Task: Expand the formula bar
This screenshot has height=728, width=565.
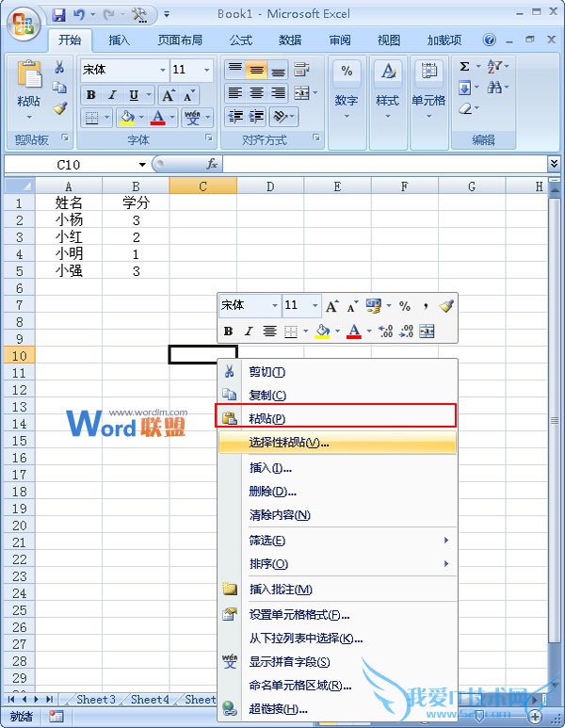Action: pos(554,164)
